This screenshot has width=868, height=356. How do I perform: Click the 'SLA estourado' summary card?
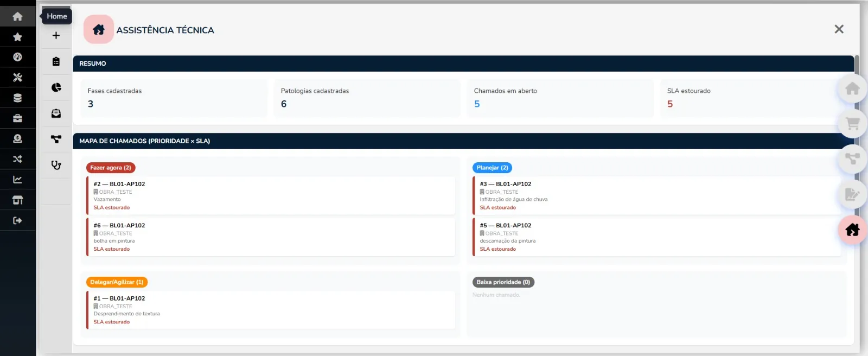point(754,98)
